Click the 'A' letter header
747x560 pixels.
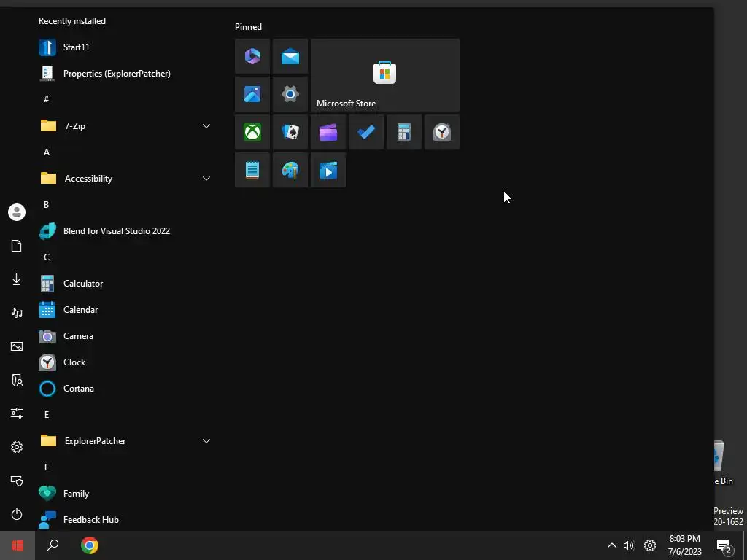coord(46,152)
